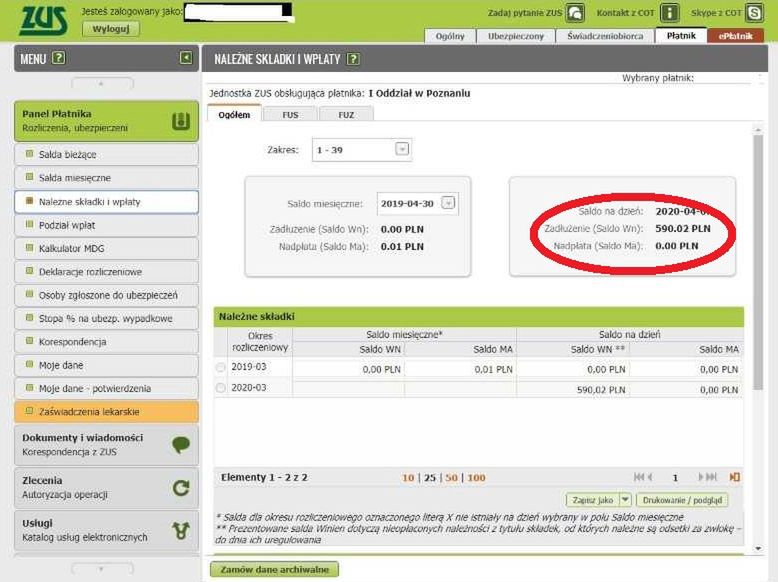The image size is (778, 582).
Task: Open Kontakt z COT info icon
Action: point(670,13)
